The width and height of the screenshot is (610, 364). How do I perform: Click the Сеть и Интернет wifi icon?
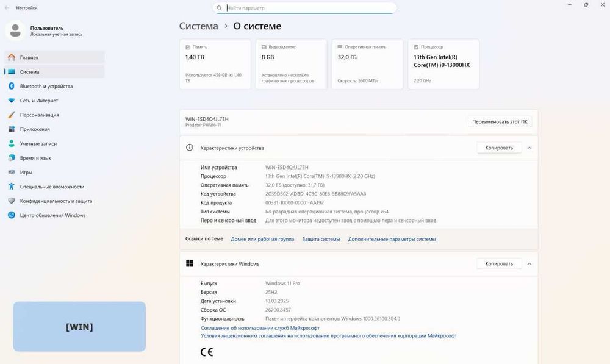pyautogui.click(x=11, y=101)
